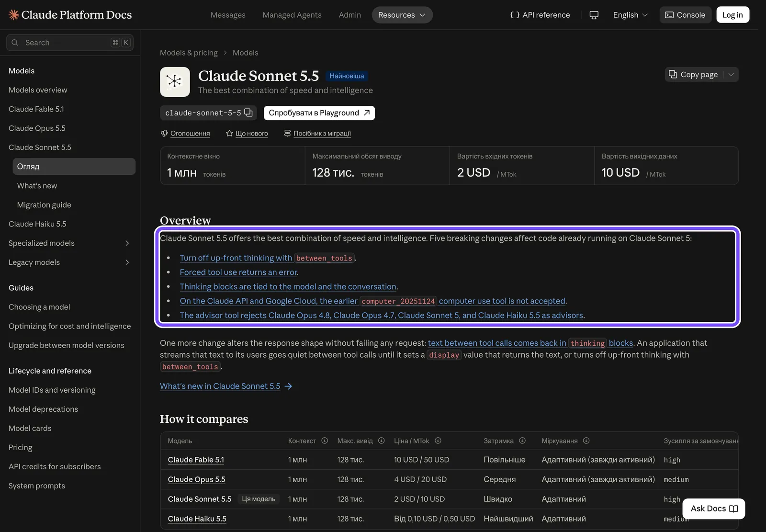Open Choosing a model guide
This screenshot has height=532, width=766.
39,307
